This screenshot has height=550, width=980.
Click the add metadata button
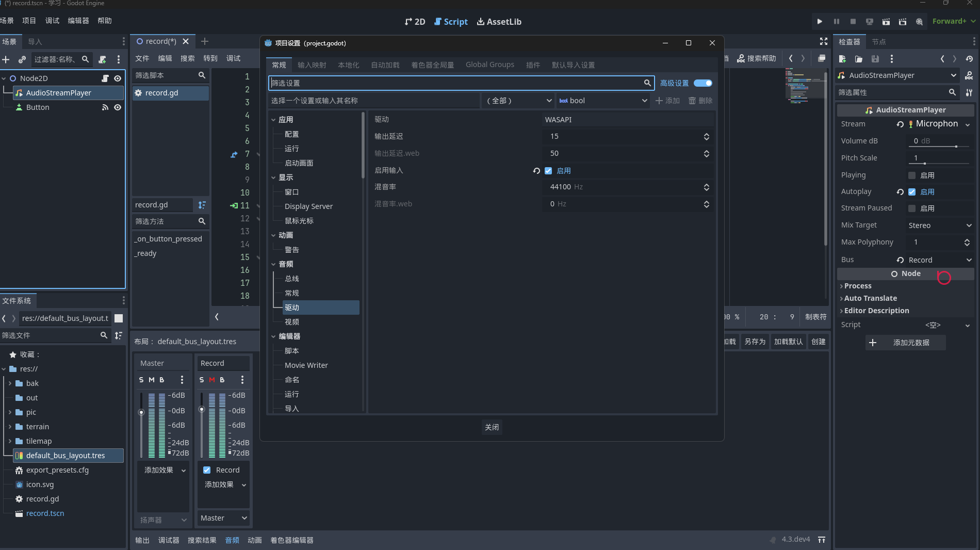coord(905,343)
